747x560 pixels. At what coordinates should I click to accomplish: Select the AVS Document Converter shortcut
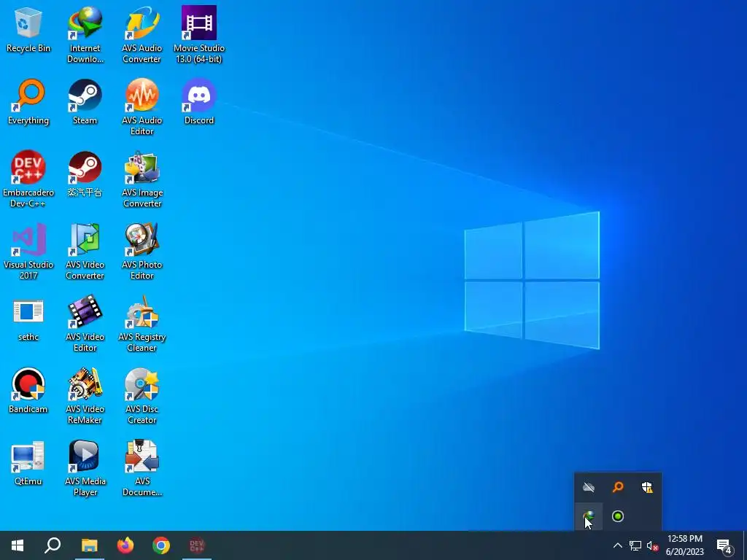pos(142,469)
